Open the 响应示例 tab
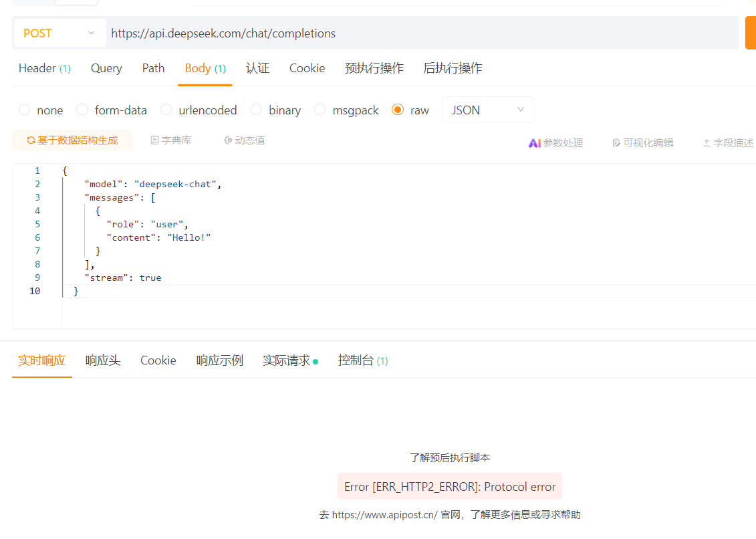 (x=219, y=360)
